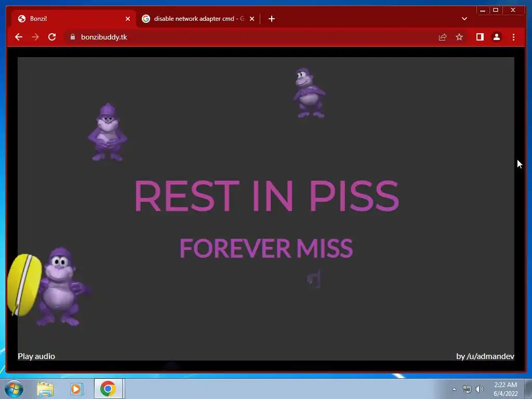Open Windows Explorer from the taskbar
532x399 pixels.
pyautogui.click(x=45, y=389)
